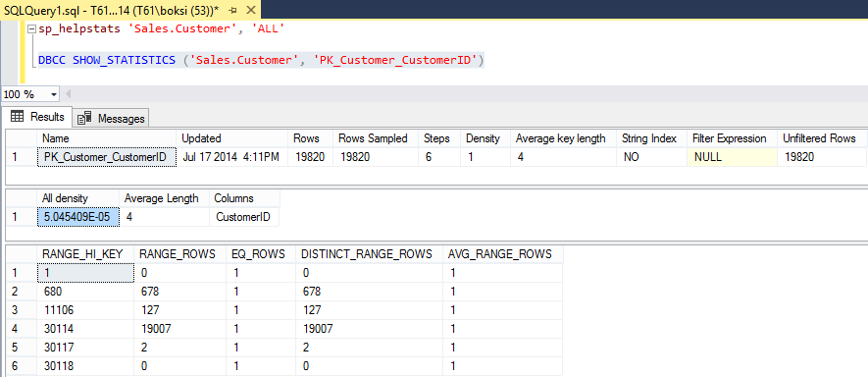Image resolution: width=868 pixels, height=377 pixels.
Task: Select row header 6 in histogram grid
Action: (x=20, y=366)
